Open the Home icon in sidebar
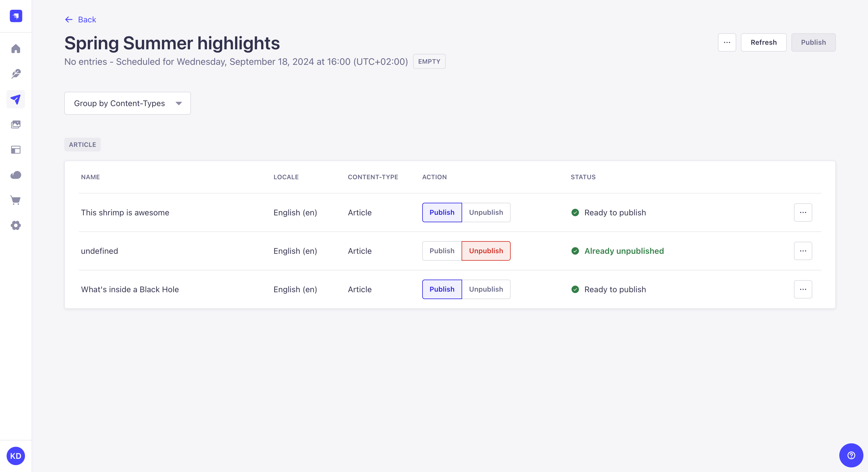This screenshot has height=472, width=868. click(16, 49)
